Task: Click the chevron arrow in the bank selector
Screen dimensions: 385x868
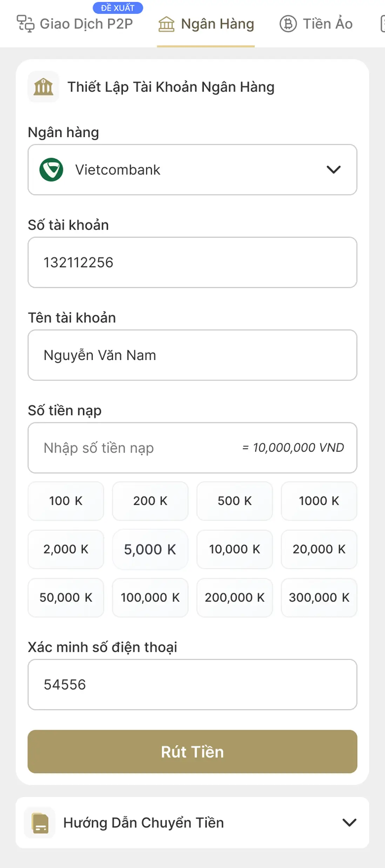Action: point(333,170)
